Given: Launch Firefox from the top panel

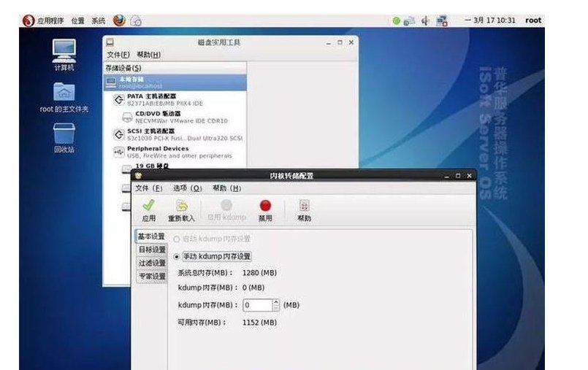Looking at the screenshot, I should 119,20.
